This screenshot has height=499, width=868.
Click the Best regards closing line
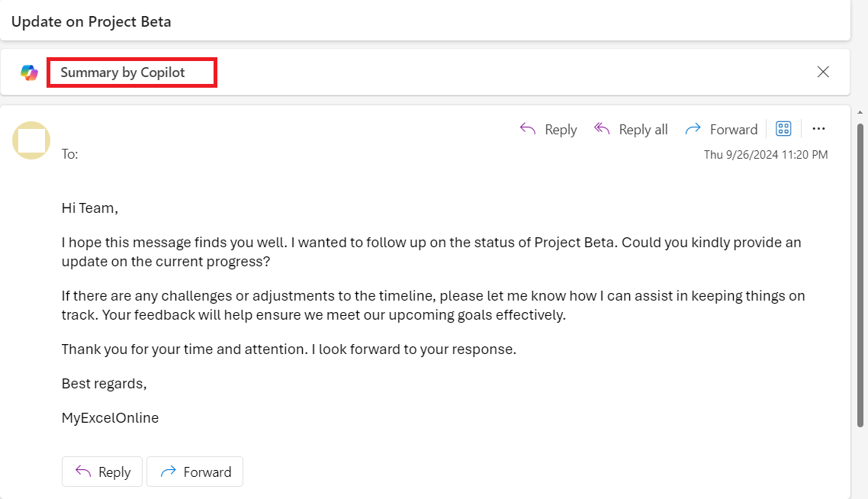[104, 384]
